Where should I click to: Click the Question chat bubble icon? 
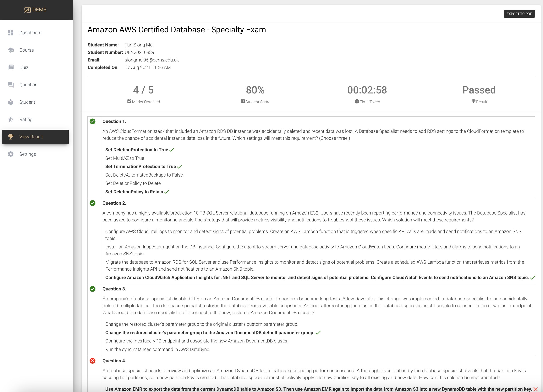(x=11, y=85)
